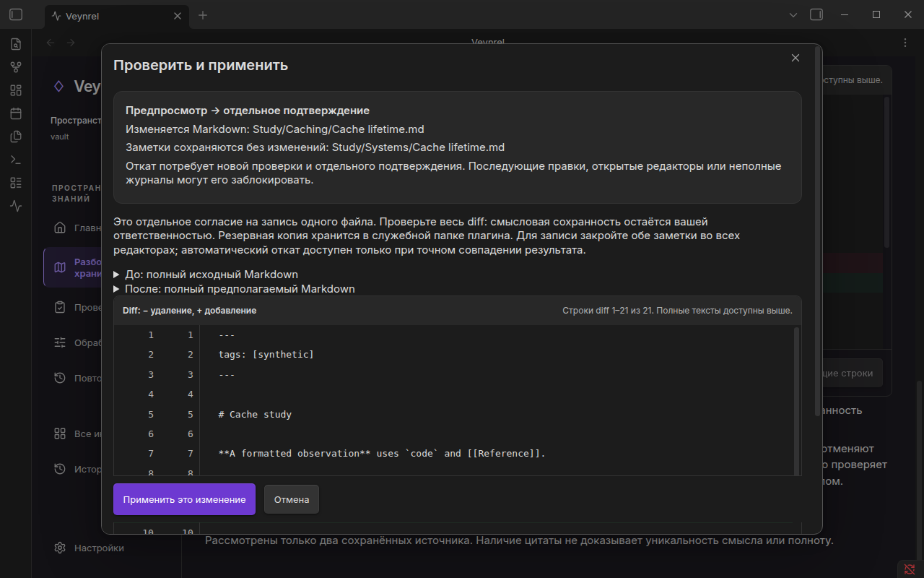This screenshot has width=924, height=578.
Task: Open the file search ribbon icon
Action: [16, 44]
